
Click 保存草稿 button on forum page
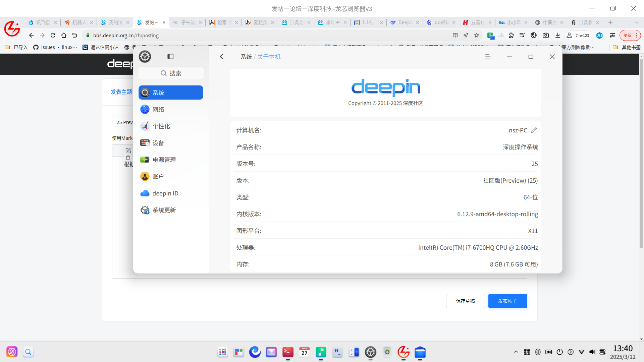(x=465, y=301)
